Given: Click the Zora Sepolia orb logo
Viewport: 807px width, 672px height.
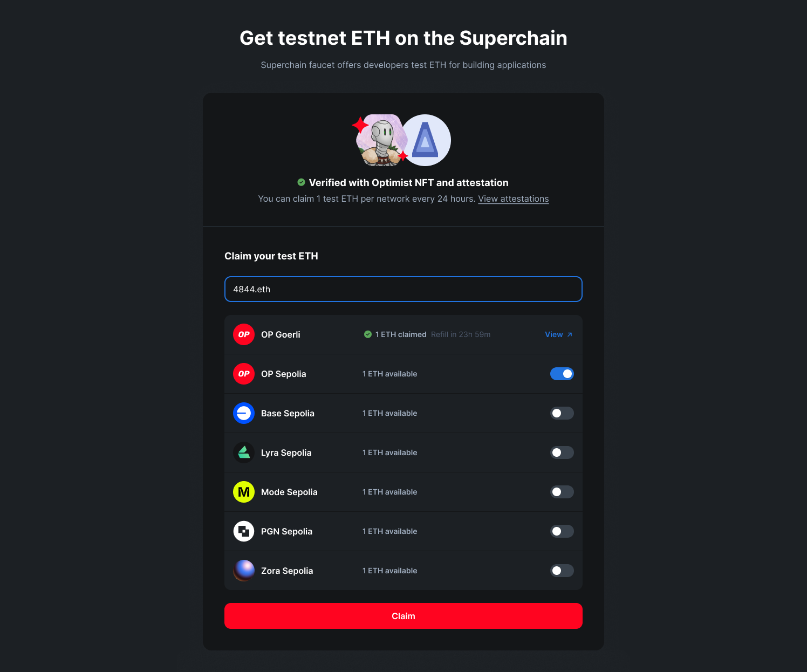Looking at the screenshot, I should click(x=244, y=571).
